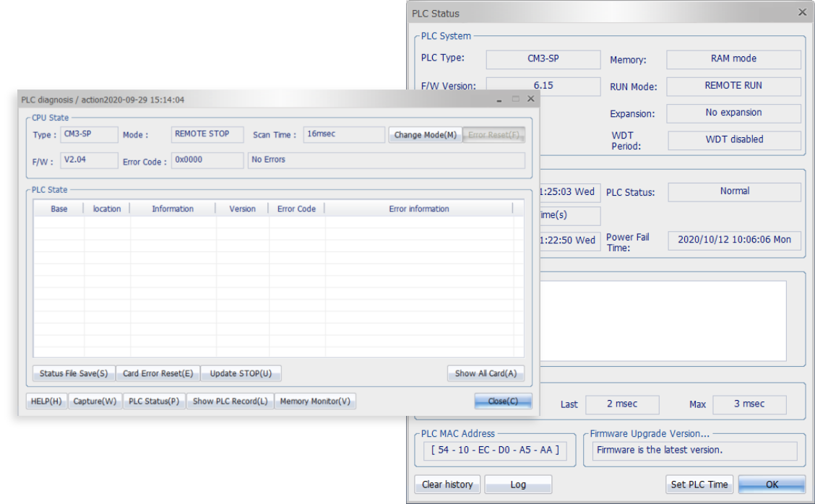Select the Scan Time field showing 16msec
The height and width of the screenshot is (504, 815).
tap(344, 134)
